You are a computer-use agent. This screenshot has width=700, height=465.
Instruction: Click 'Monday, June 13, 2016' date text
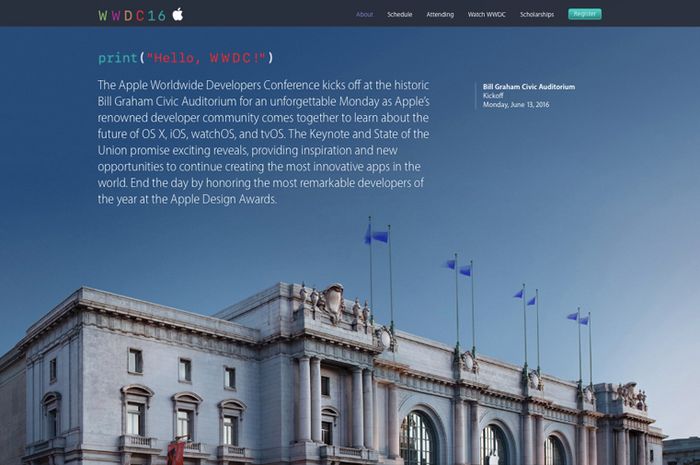(x=516, y=104)
